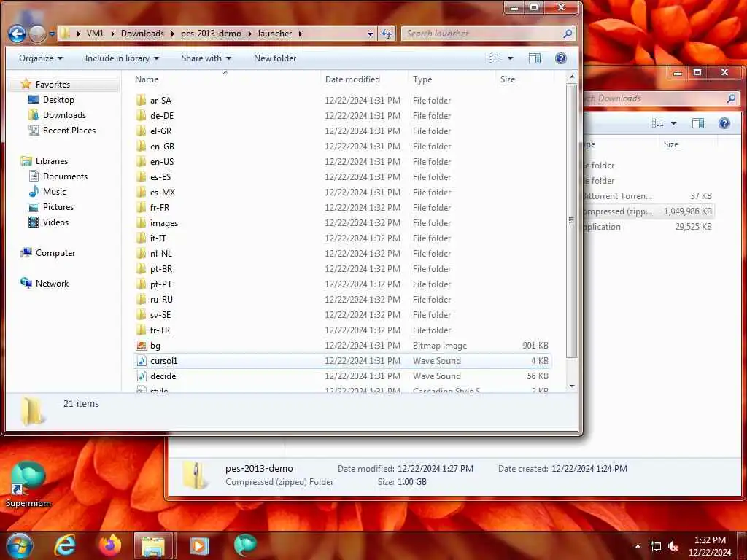Select the ar-SA folder icon

141,101
